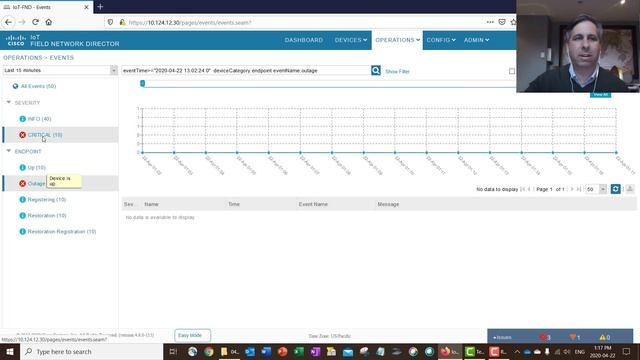Click the tracking protection shield icon
Viewport: 640px width, 360px height.
[110, 22]
